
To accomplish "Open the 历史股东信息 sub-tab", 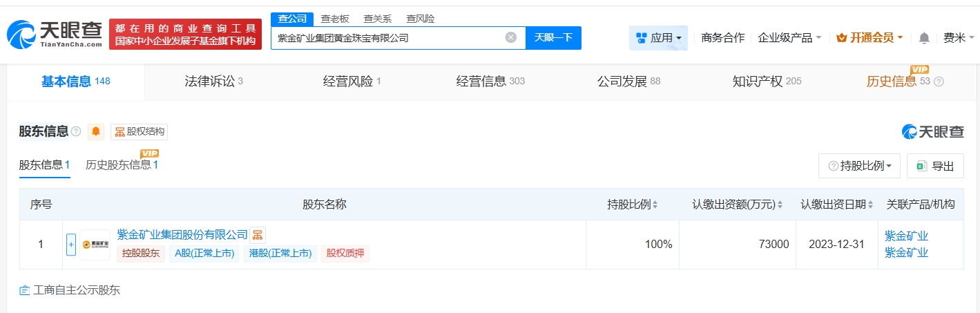I will click(x=122, y=165).
